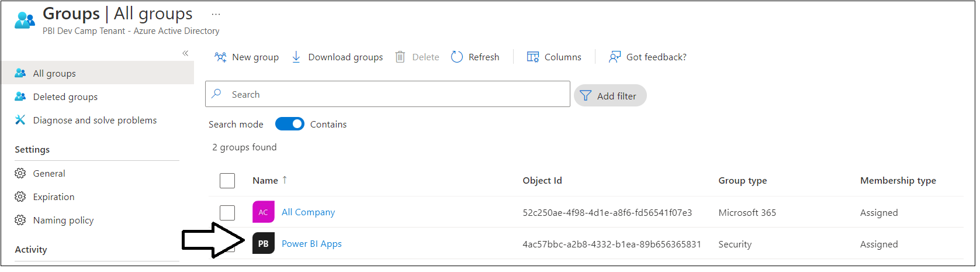The width and height of the screenshot is (980, 272).
Task: Click the General gear icon
Action: tap(20, 173)
